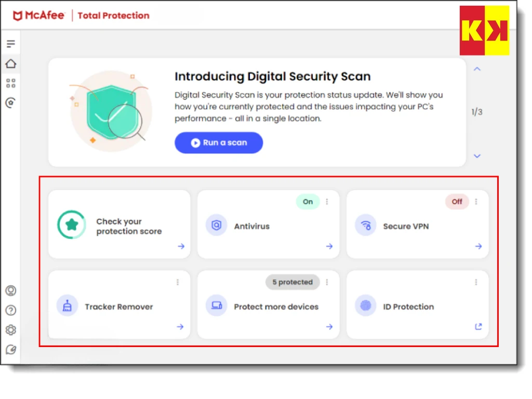
Task: Click the up chevron above the 1/3 indicator
Action: tap(477, 68)
